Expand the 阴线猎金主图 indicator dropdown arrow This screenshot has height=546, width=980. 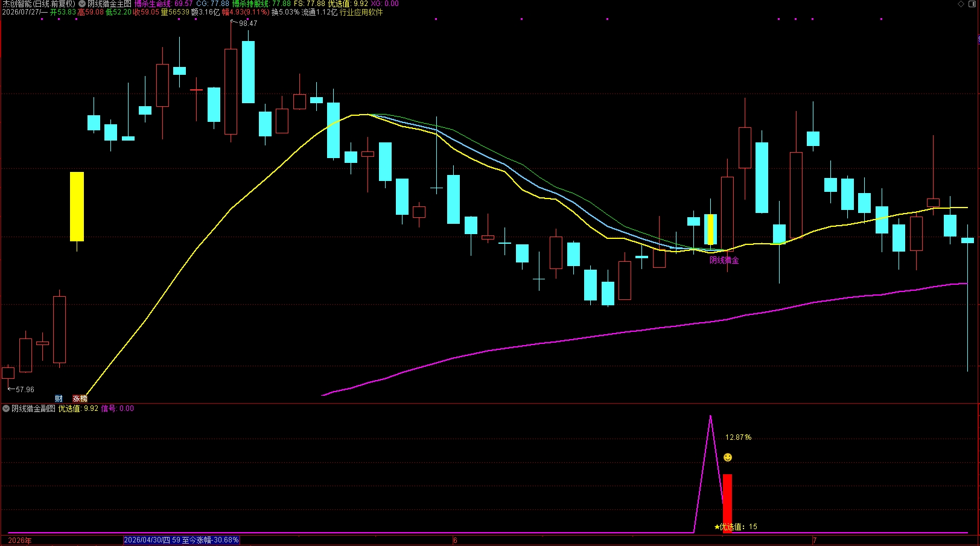click(x=82, y=4)
